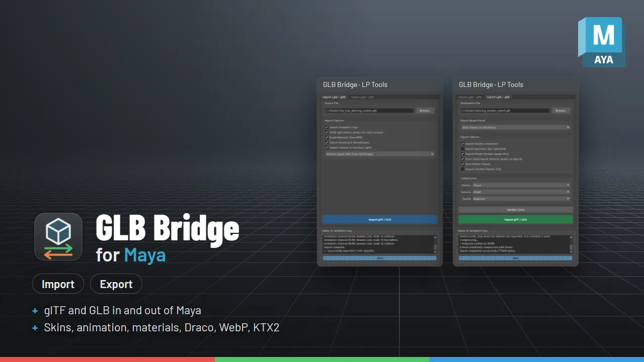Click the Import pill label under the title
Screen dimensions: 644x362
(x=58, y=284)
